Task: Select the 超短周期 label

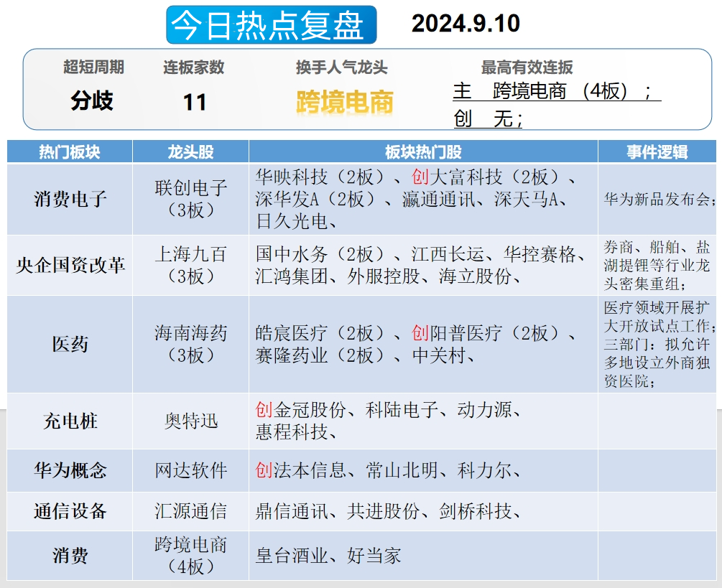Action: click(93, 67)
